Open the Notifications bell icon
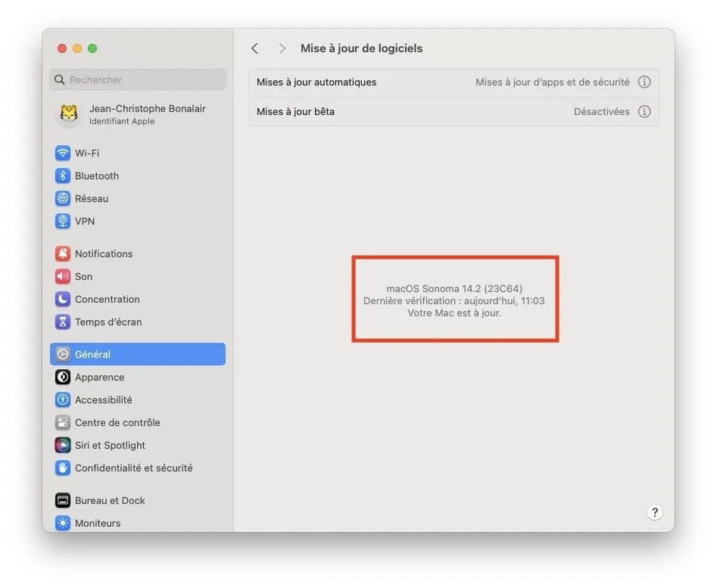Image resolution: width=717 pixels, height=588 pixels. point(61,254)
